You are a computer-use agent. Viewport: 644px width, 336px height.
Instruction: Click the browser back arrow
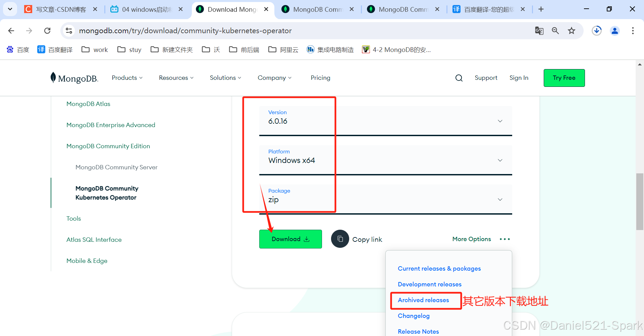point(11,31)
